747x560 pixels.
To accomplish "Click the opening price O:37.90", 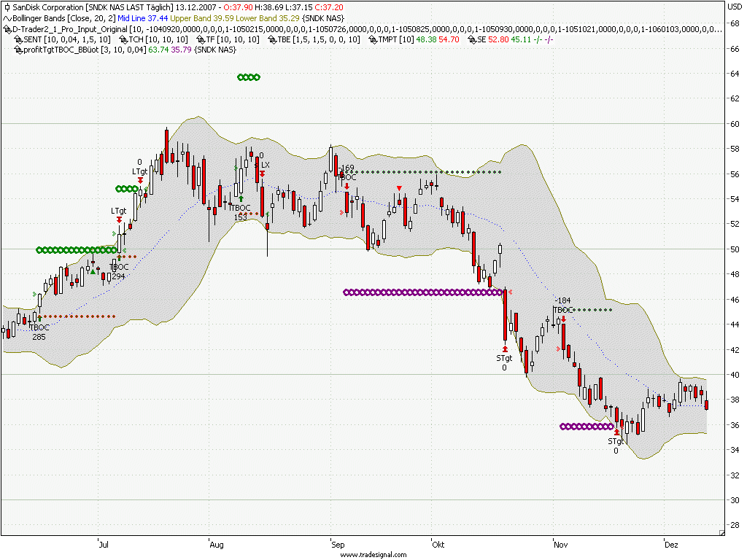I will point(239,7).
